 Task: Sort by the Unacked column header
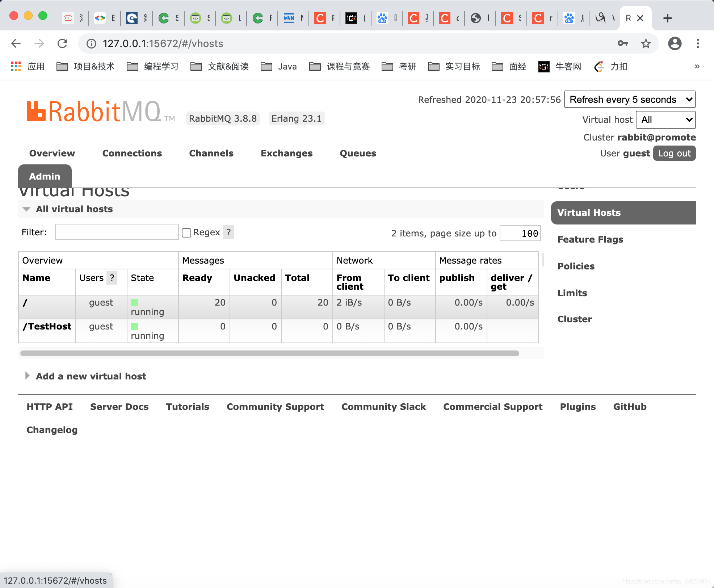point(255,278)
